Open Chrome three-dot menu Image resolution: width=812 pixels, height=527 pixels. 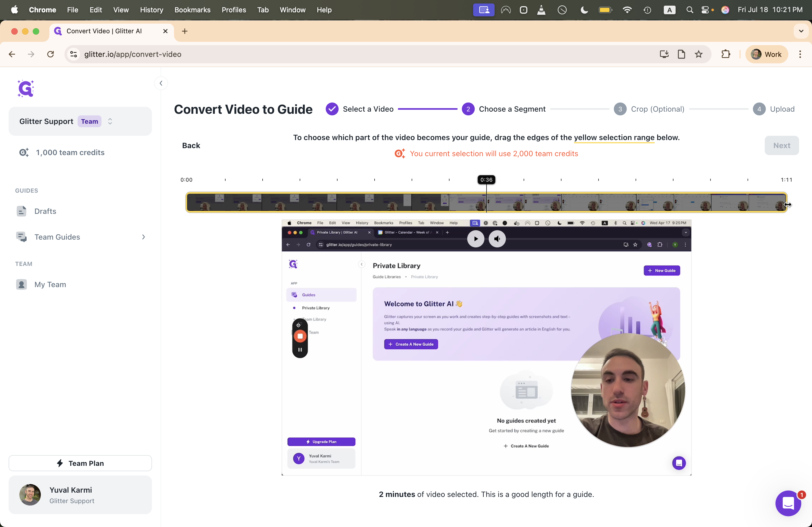[x=800, y=54]
